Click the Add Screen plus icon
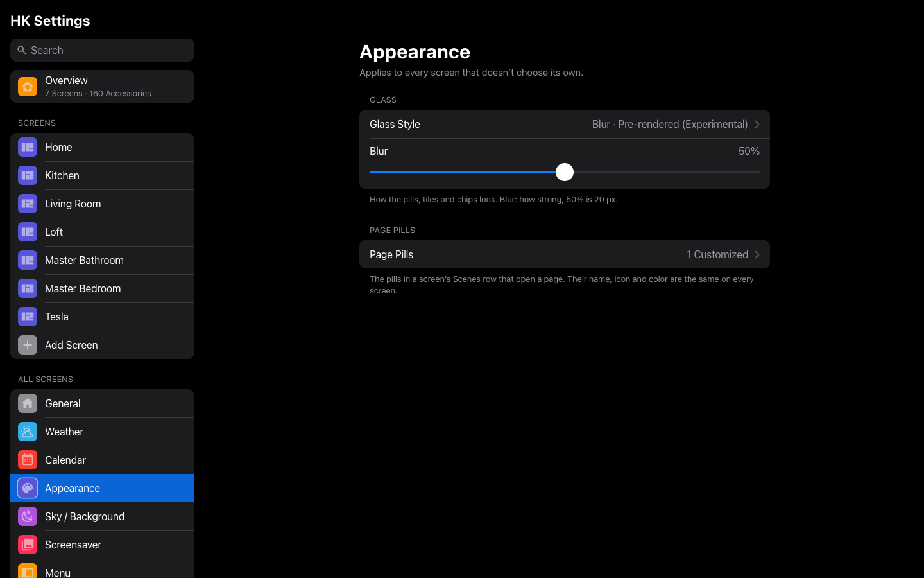Viewport: 924px width, 578px height. click(x=28, y=345)
